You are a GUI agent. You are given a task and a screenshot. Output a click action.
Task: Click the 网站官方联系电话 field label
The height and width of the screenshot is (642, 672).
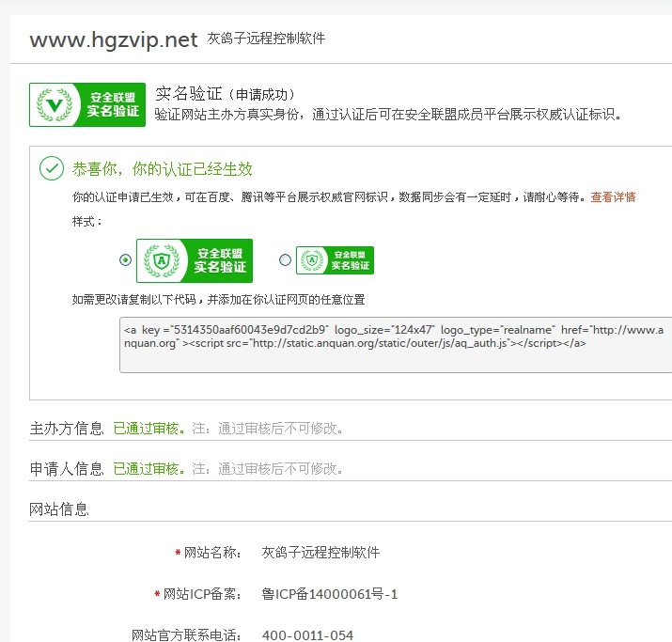coord(186,635)
